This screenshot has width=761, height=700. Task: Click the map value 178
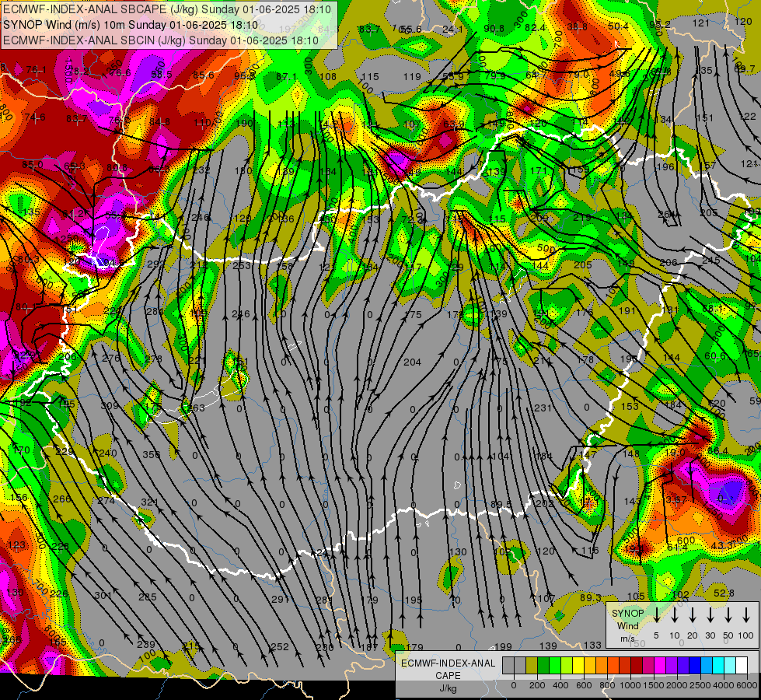click(x=585, y=360)
